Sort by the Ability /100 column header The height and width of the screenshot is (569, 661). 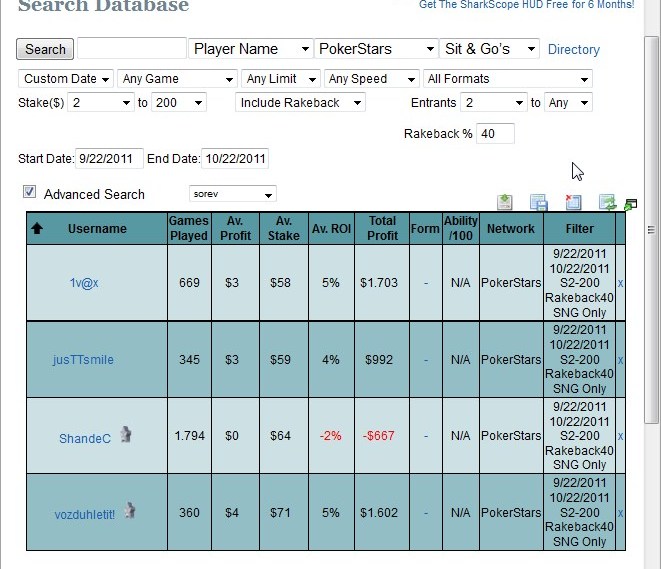pyautogui.click(x=460, y=228)
